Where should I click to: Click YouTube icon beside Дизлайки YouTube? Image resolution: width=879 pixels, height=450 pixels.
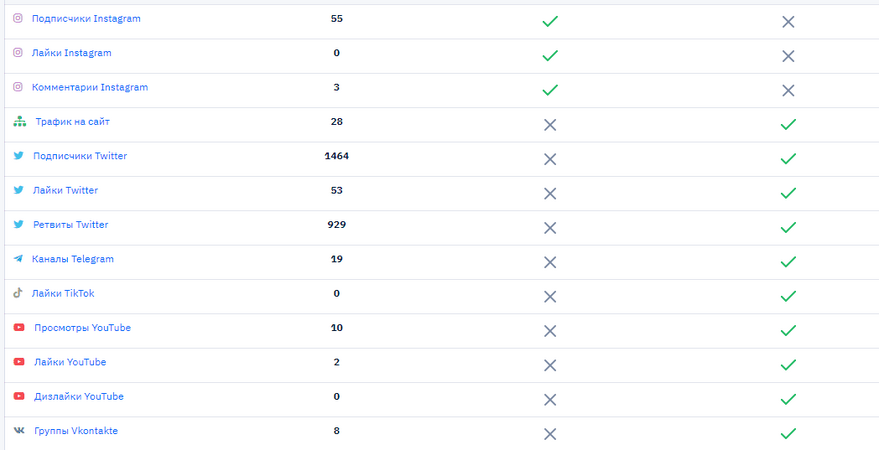[x=19, y=396]
